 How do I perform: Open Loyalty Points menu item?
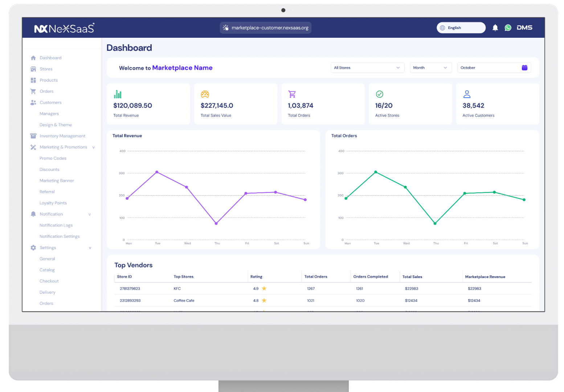coord(53,203)
